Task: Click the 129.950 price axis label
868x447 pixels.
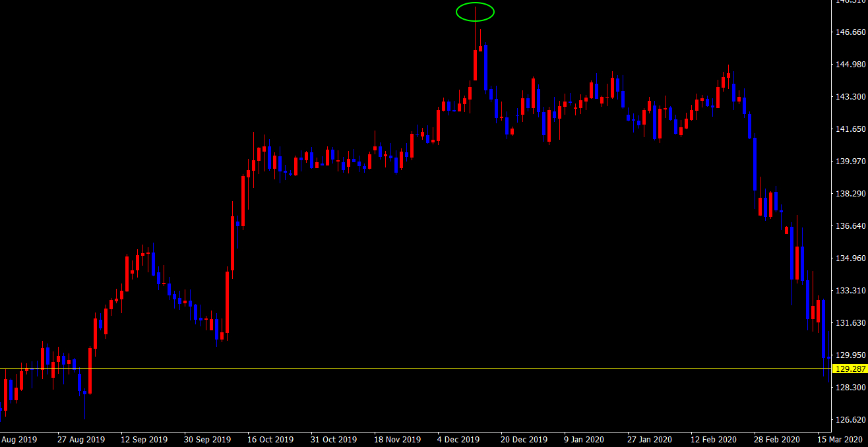Action: pos(850,355)
